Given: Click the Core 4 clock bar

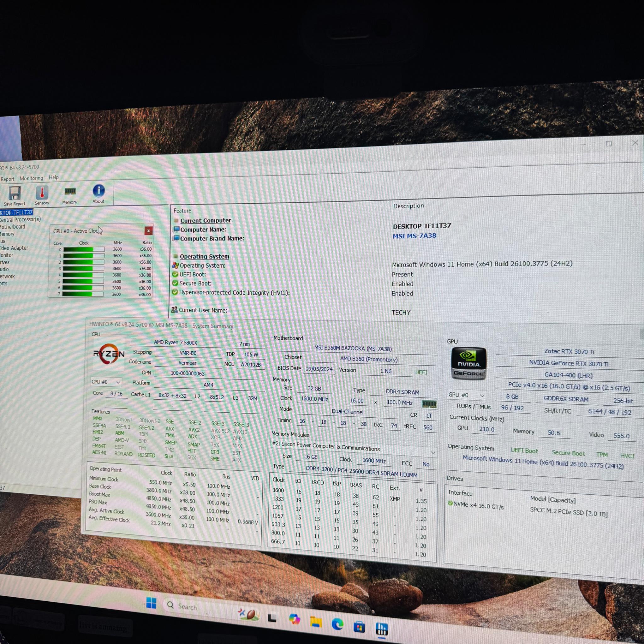Looking at the screenshot, I should (x=83, y=275).
